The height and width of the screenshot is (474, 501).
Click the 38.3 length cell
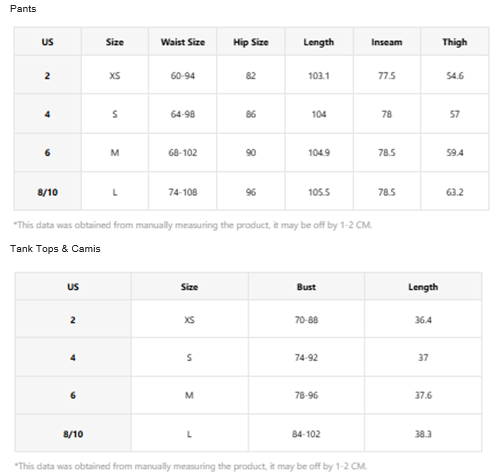[423, 434]
